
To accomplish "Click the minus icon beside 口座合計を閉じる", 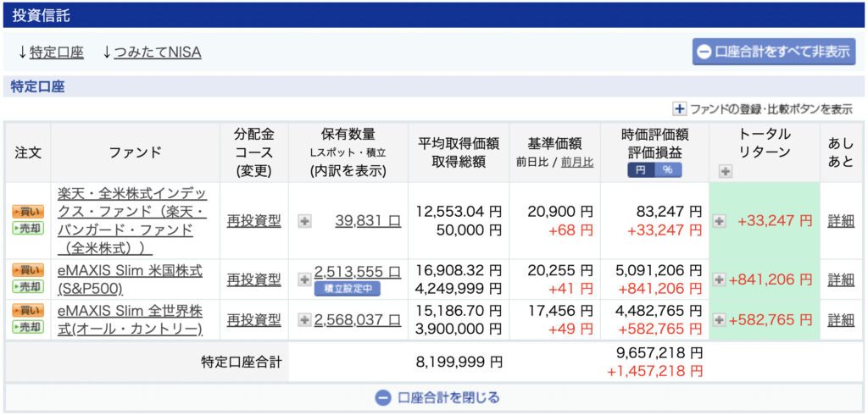I will [382, 398].
